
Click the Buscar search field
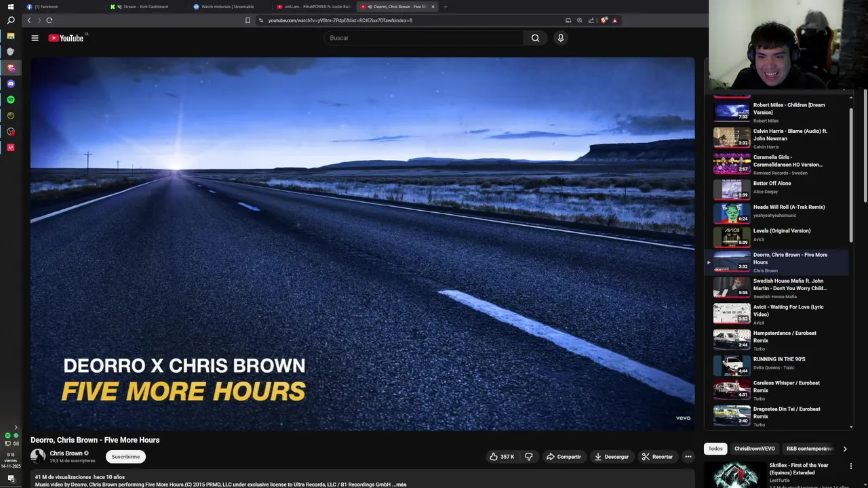(x=424, y=38)
